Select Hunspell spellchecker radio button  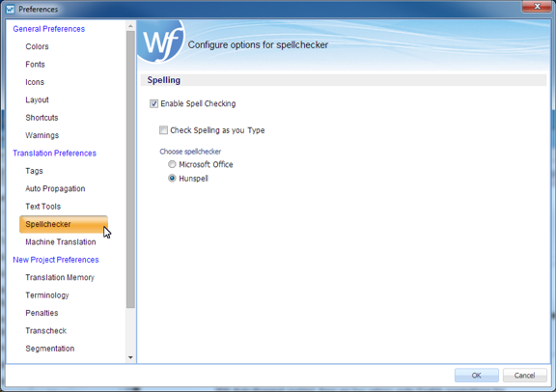pos(172,178)
